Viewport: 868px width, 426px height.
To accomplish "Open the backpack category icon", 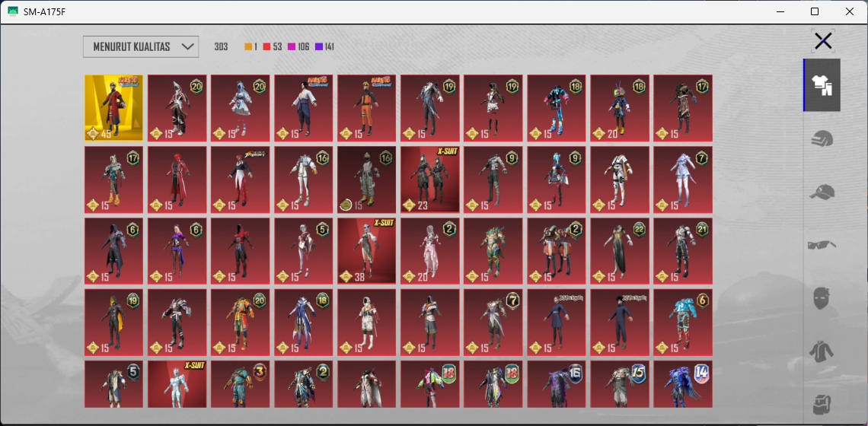I will (822, 404).
